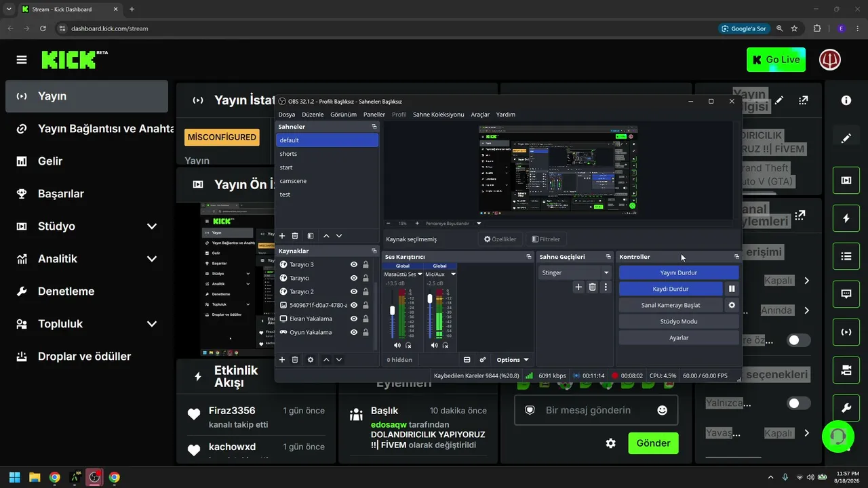Open Kick support headset bubble
The image size is (868, 488).
tap(838, 436)
